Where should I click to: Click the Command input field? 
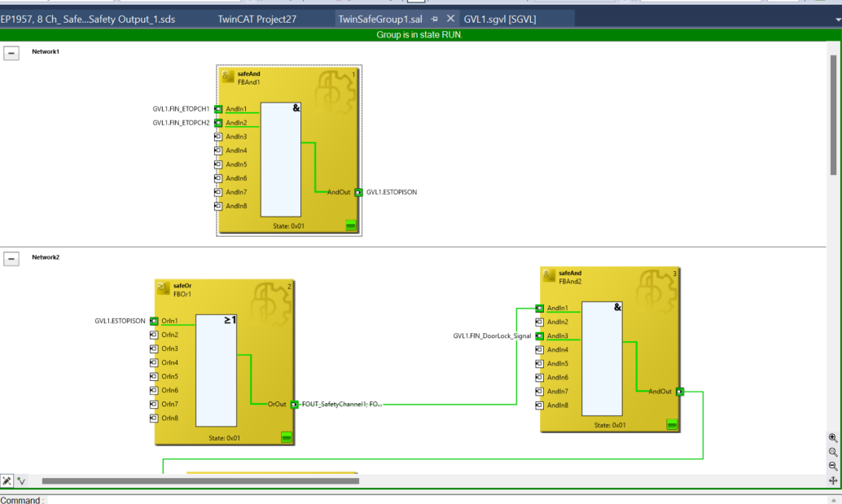[437, 500]
